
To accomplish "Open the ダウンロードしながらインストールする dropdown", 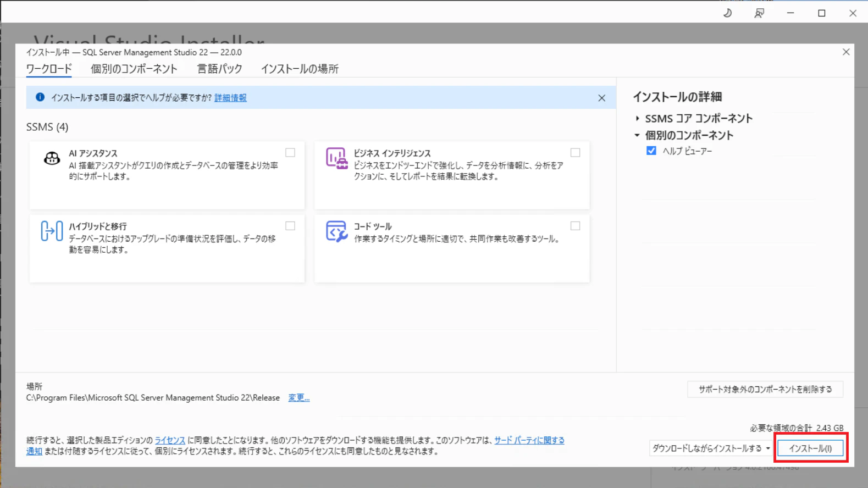I will point(711,448).
